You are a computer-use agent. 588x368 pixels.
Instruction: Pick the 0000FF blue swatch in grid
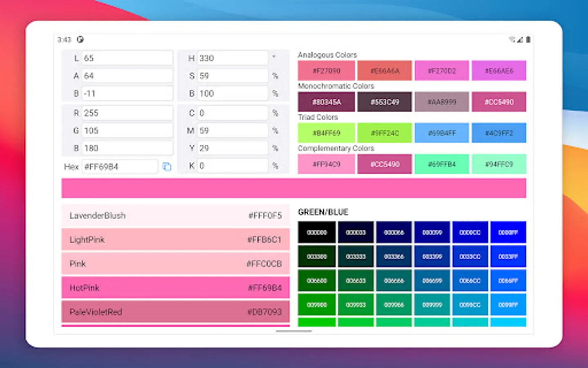point(508,232)
